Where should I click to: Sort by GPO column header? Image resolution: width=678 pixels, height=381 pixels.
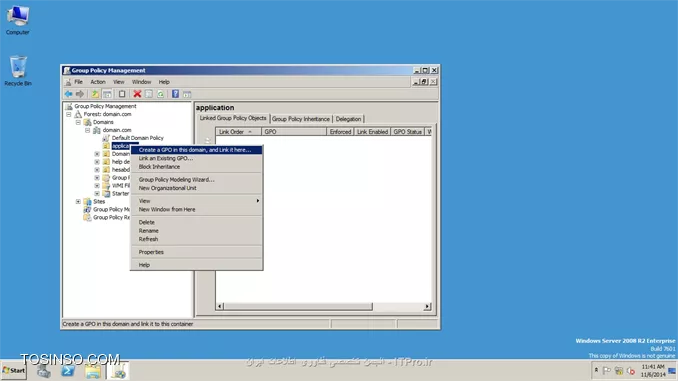pyautogui.click(x=294, y=131)
